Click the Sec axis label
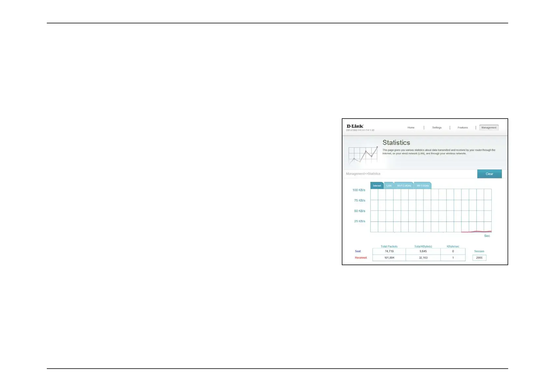 (487, 236)
